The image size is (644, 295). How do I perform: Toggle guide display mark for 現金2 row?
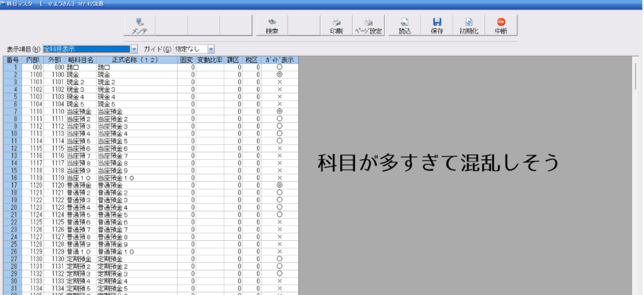(279, 82)
